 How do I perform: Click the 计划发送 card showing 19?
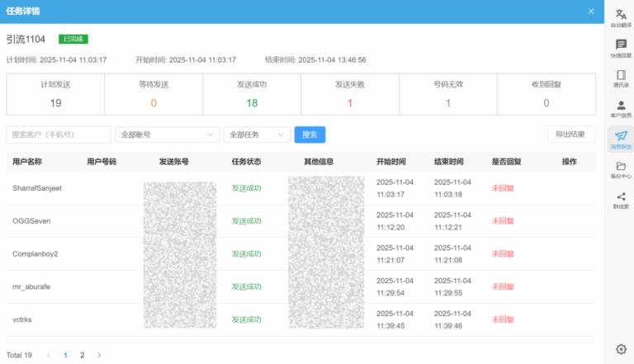55,94
